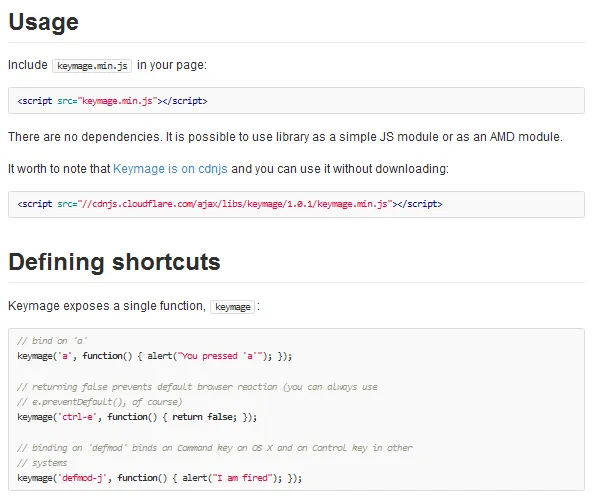Click the cdnjs.cloudflare.com script tag snippet
Screen dimensions: 600x500
pos(229,204)
